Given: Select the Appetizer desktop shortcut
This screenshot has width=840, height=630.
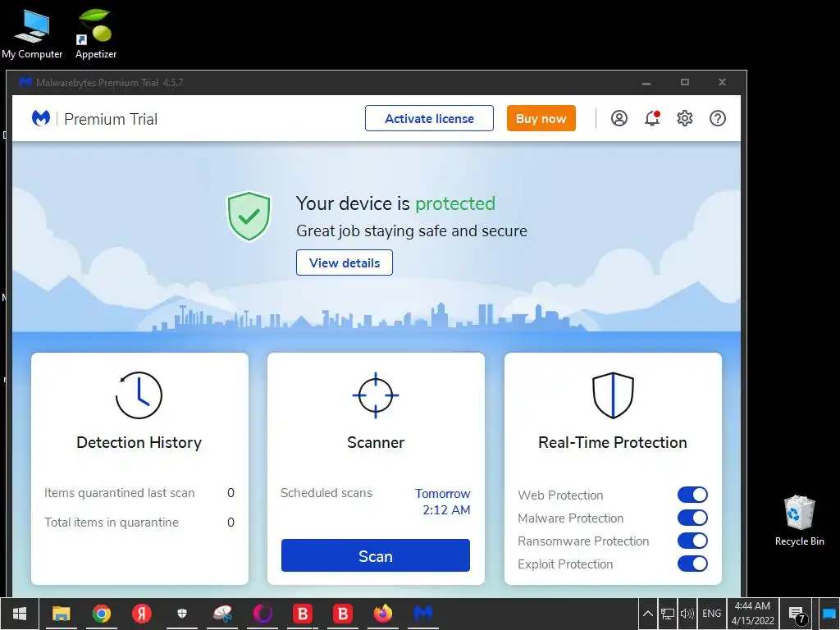Looking at the screenshot, I should [x=96, y=33].
